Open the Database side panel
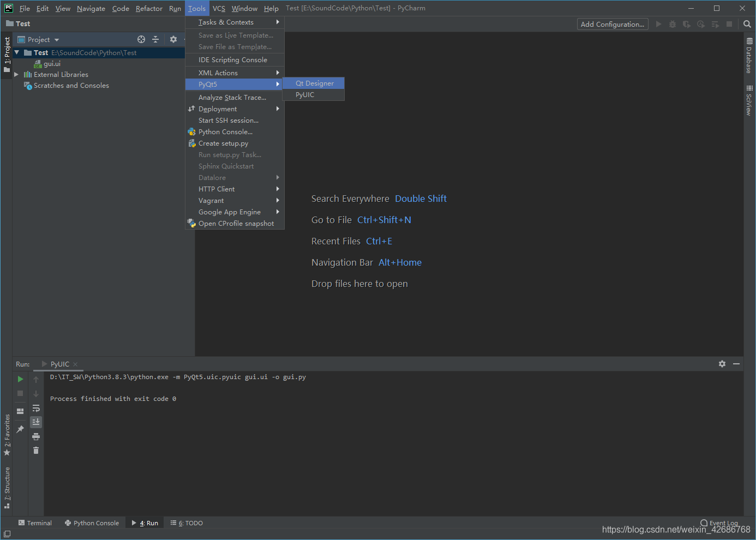 coord(749,55)
